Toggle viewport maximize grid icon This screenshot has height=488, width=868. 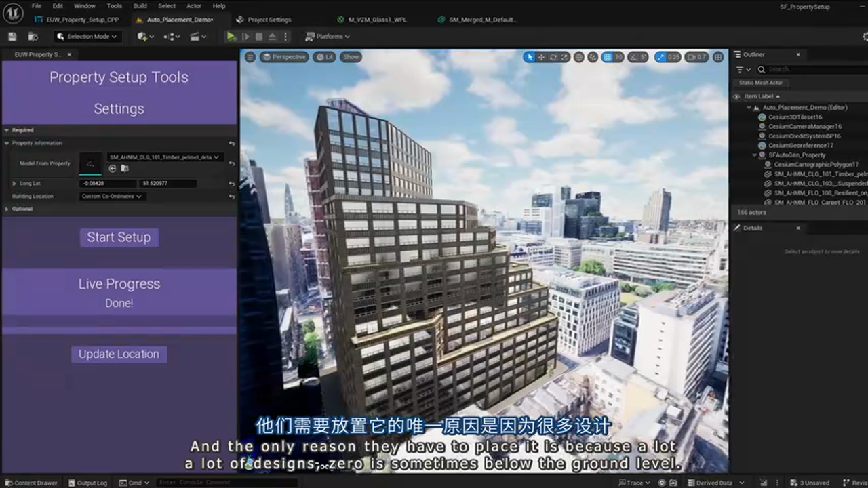tap(717, 57)
